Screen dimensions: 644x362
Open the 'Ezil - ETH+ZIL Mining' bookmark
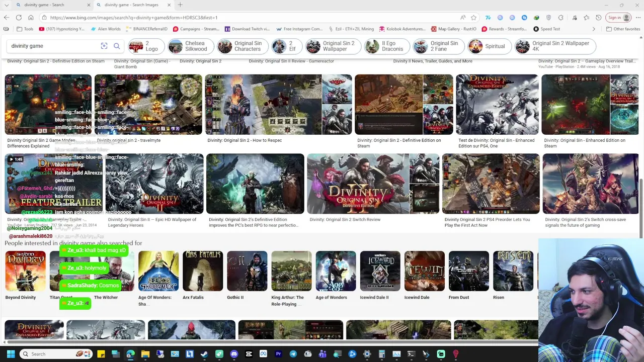coord(352,29)
